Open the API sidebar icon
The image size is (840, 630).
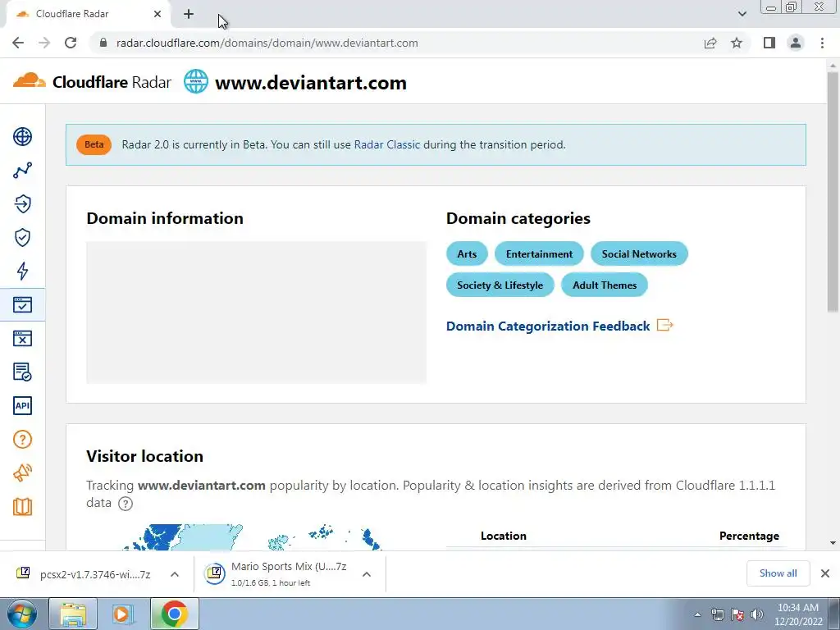coord(22,405)
